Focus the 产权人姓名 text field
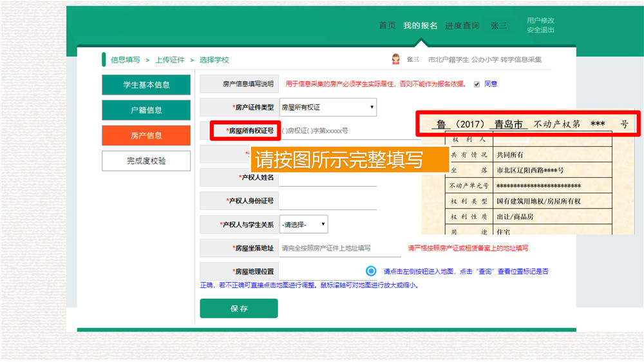644x362 pixels. coord(328,177)
